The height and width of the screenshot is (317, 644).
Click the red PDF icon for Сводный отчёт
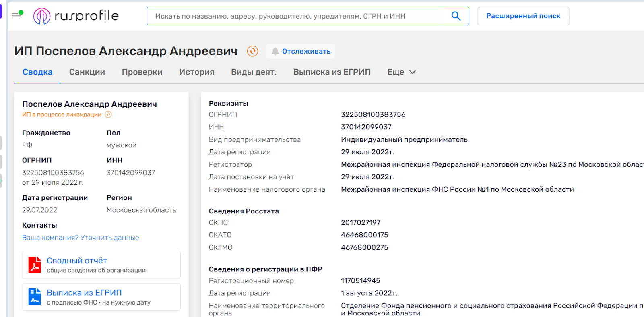(x=35, y=265)
